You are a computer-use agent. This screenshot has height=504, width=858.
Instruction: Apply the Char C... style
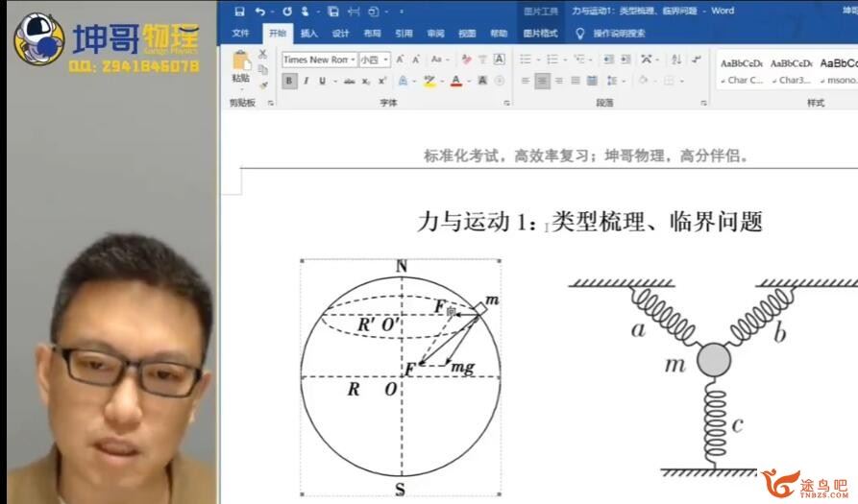(x=742, y=71)
